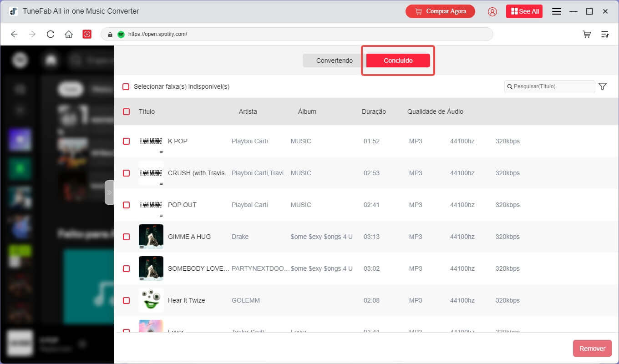The width and height of the screenshot is (619, 364).
Task: Click the Título column header
Action: [x=147, y=111]
